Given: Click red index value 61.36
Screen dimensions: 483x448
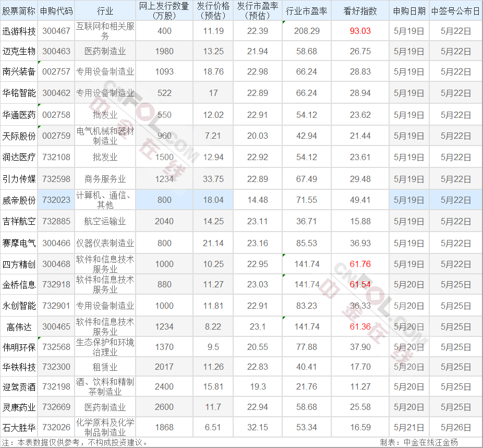Looking at the screenshot, I should [360, 326].
